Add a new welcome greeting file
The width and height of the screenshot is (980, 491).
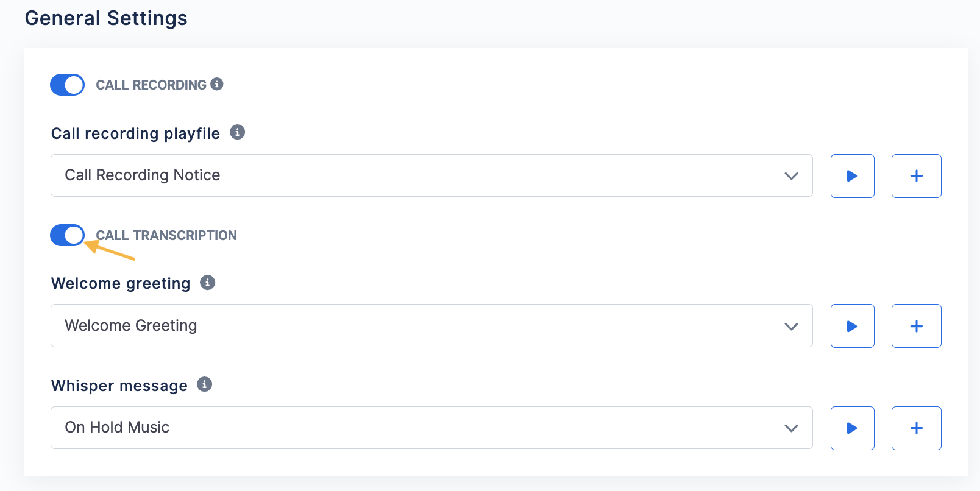[x=916, y=326]
